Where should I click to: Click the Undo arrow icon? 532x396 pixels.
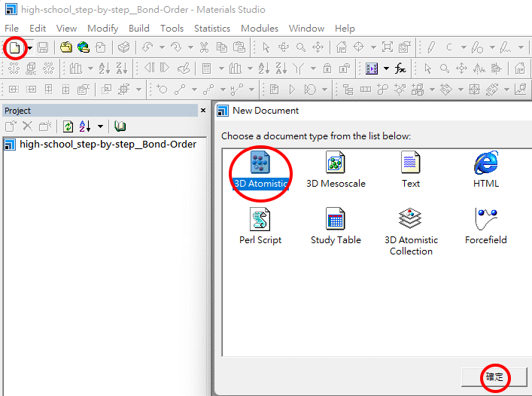(x=147, y=47)
